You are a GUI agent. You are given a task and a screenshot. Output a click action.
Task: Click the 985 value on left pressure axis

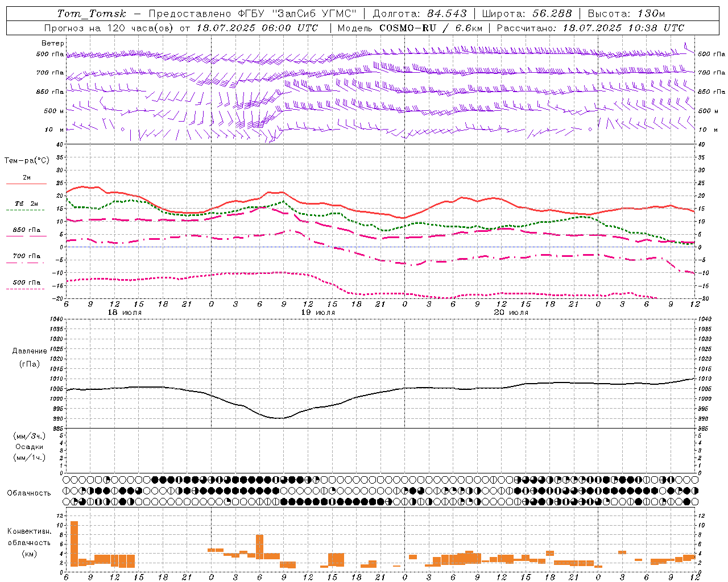coord(57,429)
